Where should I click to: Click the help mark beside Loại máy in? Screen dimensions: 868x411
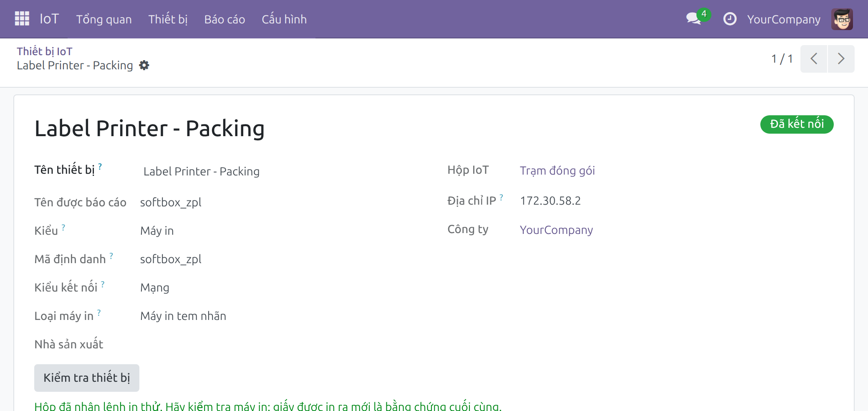[x=99, y=312]
